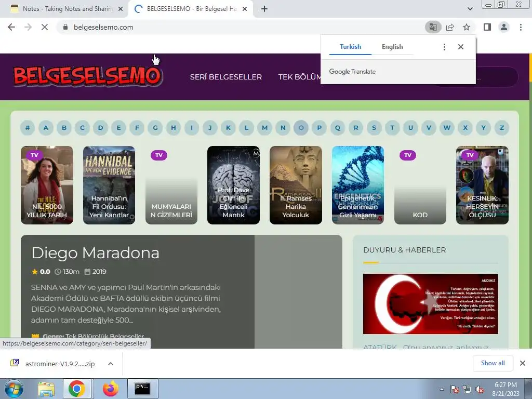The image size is (532, 399).
Task: Open the tab search chevron
Action: [x=470, y=9]
